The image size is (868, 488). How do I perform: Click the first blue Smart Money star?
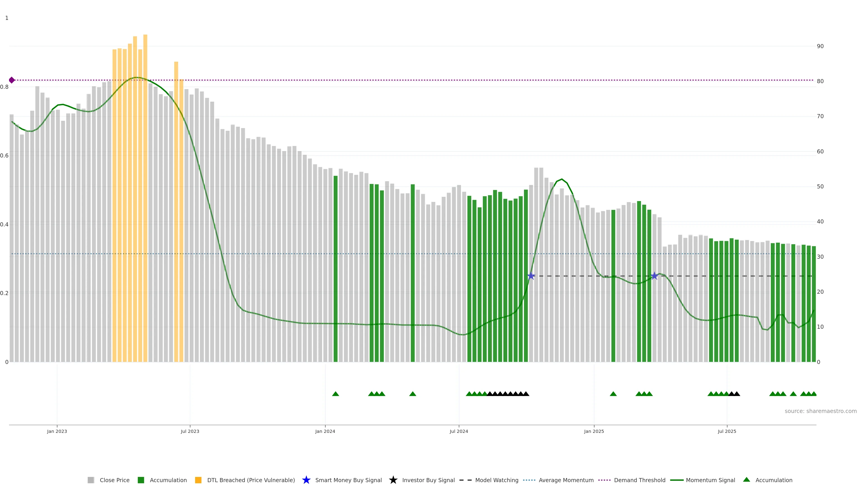[x=531, y=276]
